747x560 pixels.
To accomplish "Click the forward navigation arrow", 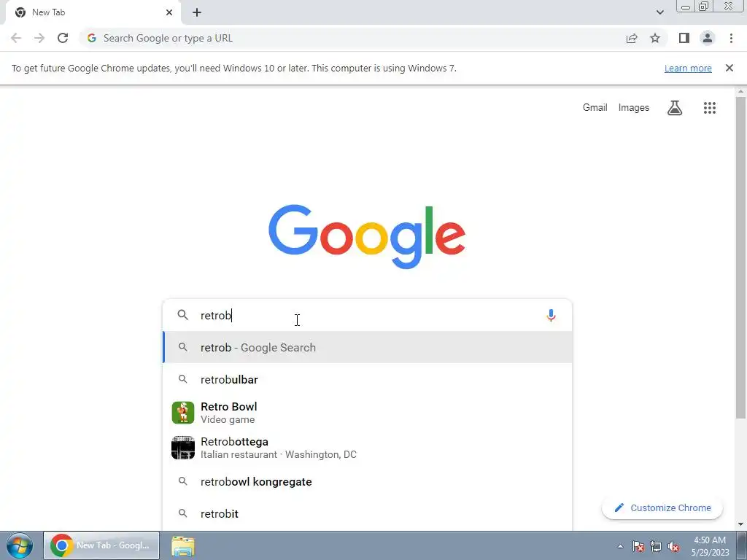I will [x=39, y=38].
